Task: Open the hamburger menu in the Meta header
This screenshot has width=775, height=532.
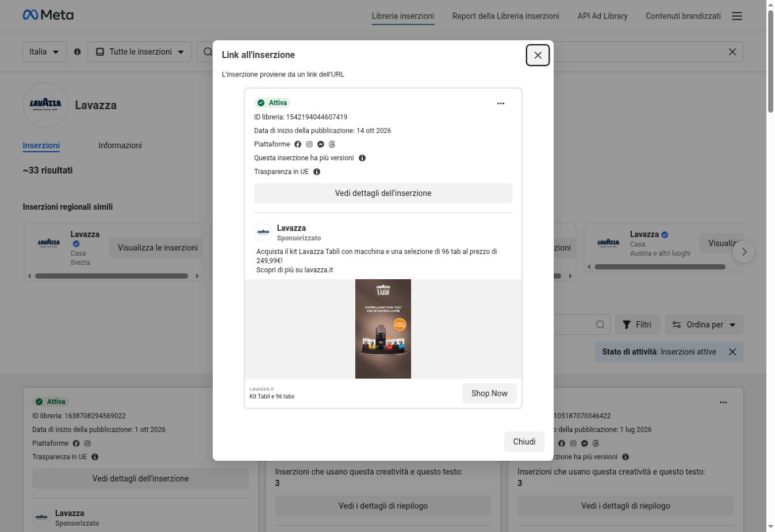Action: pos(736,16)
